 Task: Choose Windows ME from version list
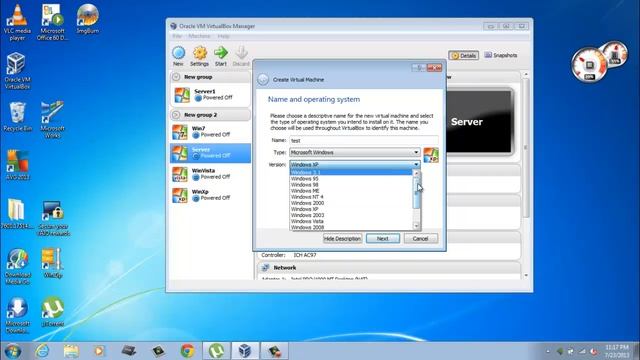click(351, 191)
